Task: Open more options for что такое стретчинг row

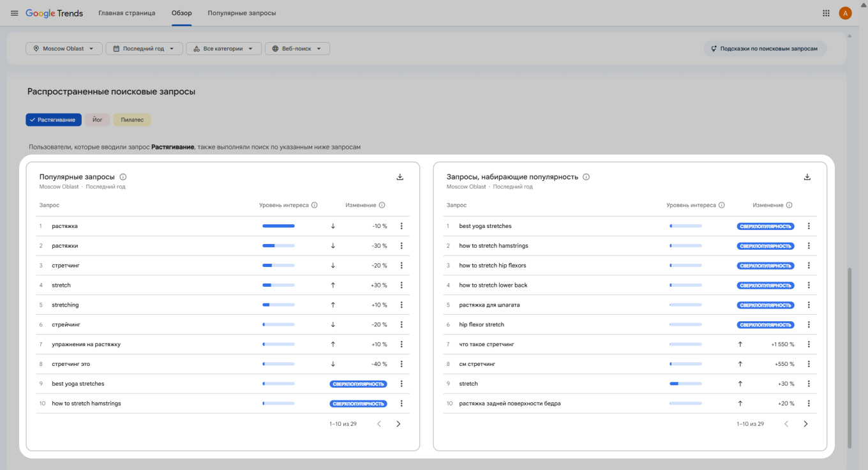Action: click(809, 344)
